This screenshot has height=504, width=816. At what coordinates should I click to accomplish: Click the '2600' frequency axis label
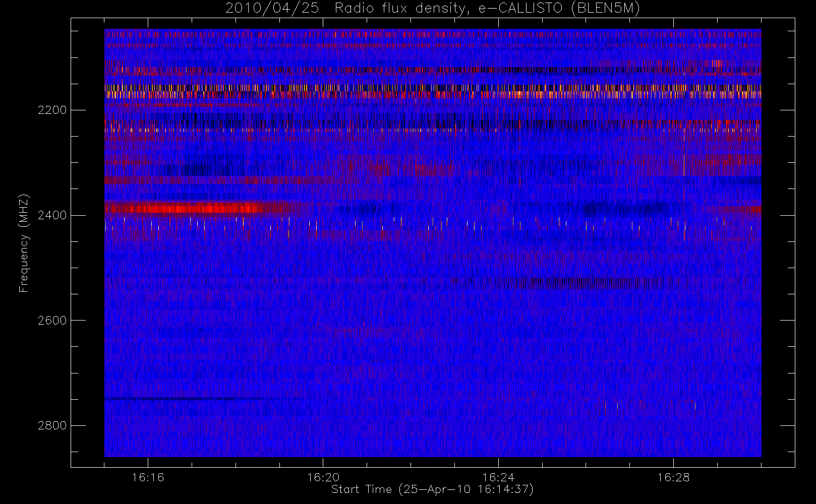click(52, 321)
